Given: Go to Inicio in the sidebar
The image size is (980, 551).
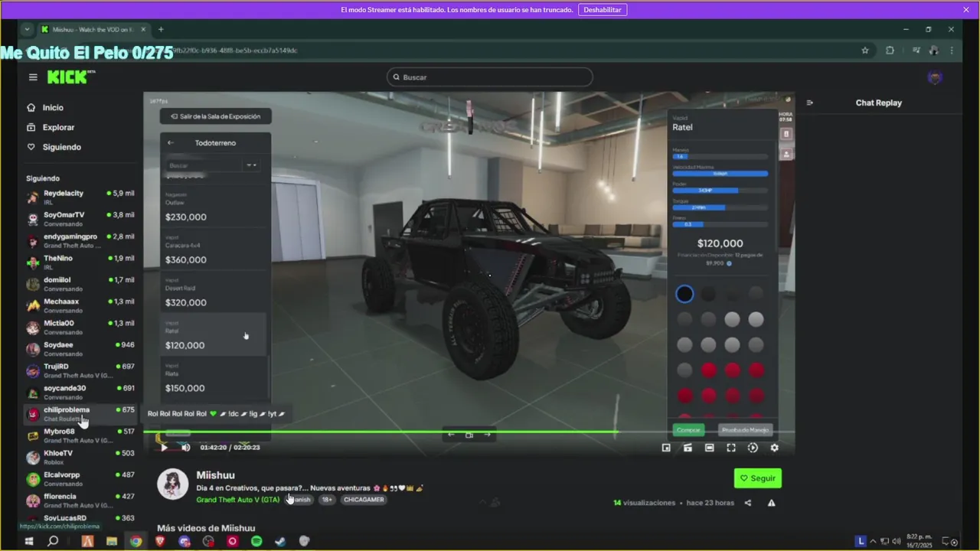Looking at the screenshot, I should click(x=53, y=108).
